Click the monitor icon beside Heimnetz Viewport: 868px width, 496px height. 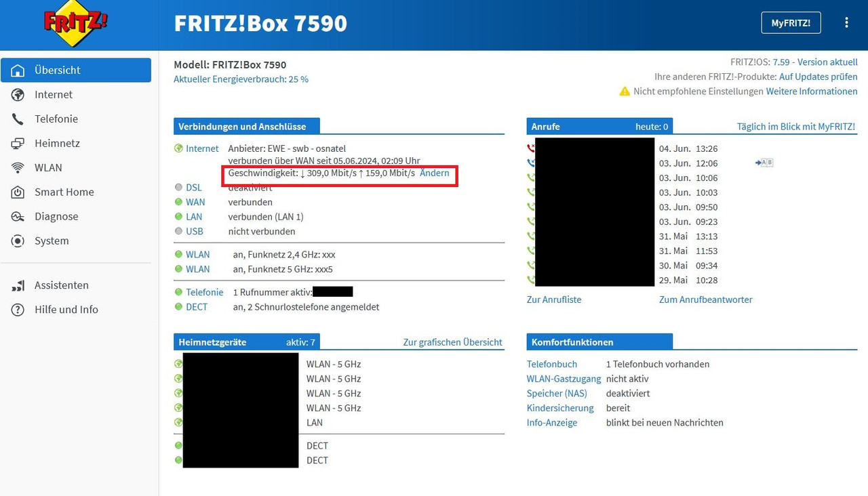click(x=18, y=144)
